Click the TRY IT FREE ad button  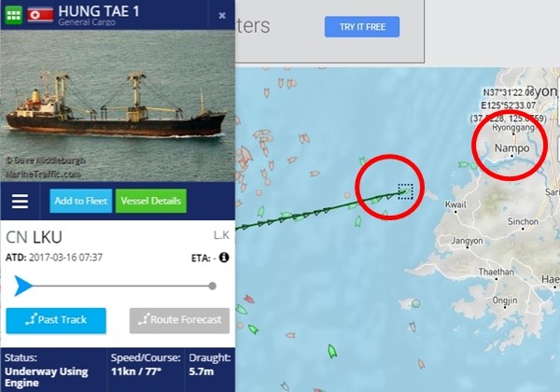[x=362, y=27]
